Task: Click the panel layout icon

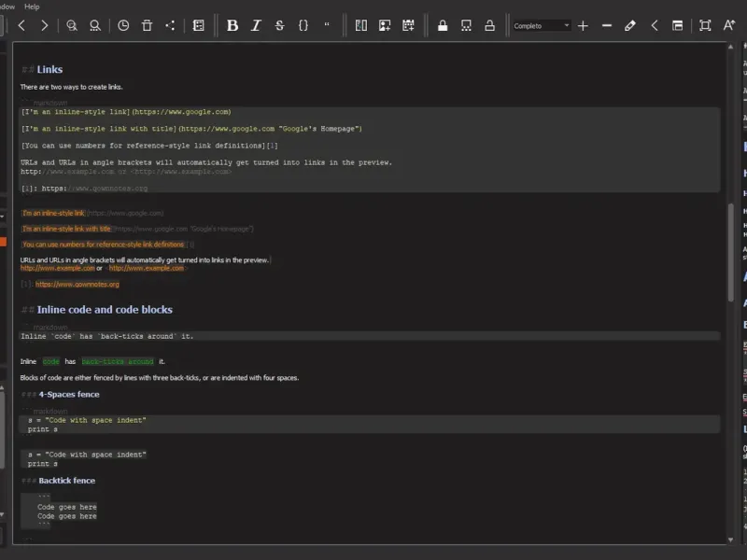Action: coord(678,25)
